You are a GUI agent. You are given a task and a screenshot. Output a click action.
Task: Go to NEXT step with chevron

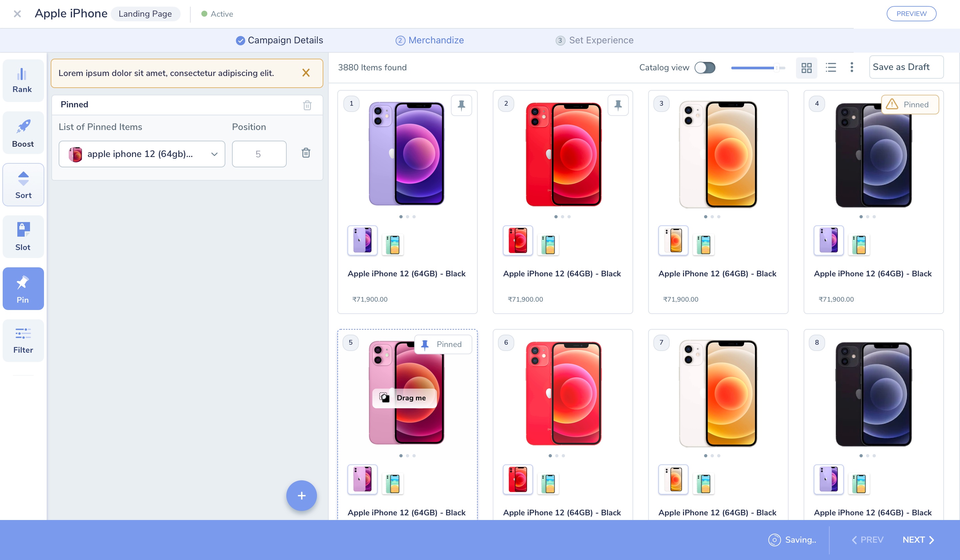(918, 540)
